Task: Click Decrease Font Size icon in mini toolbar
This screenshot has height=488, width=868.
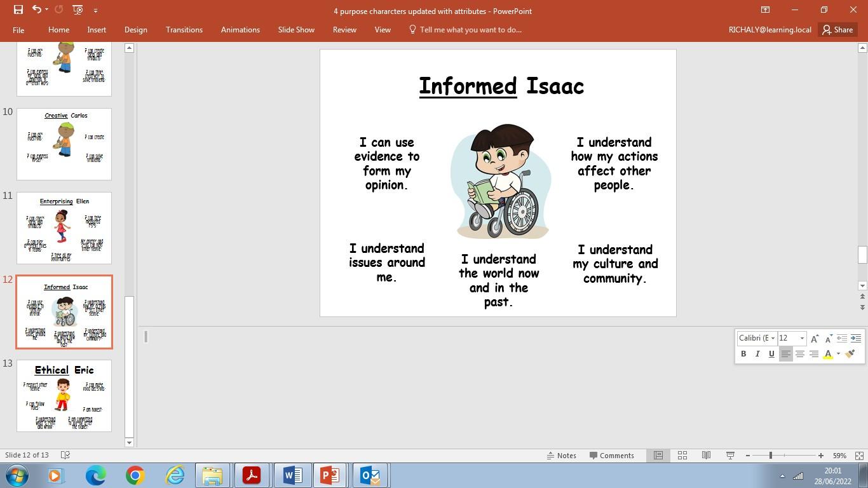Action: (x=829, y=339)
